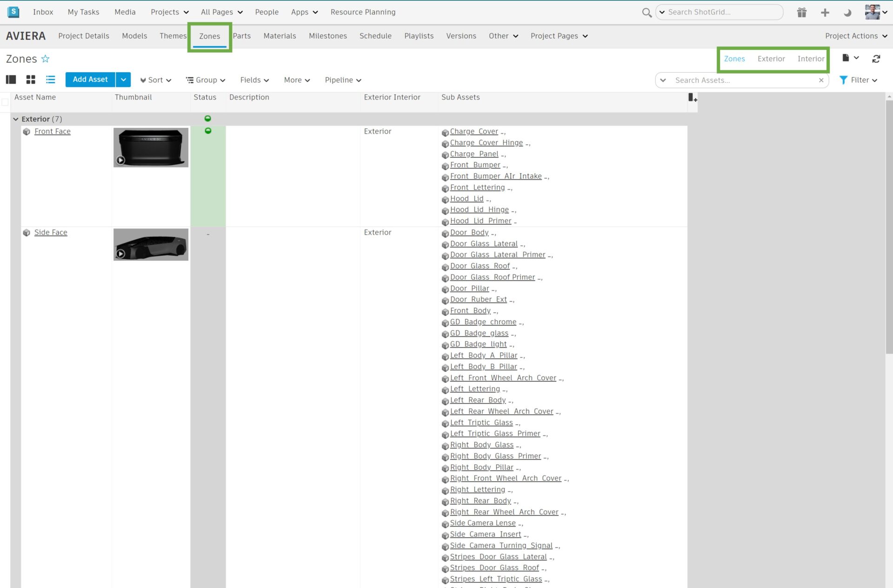Collapse the Exterior (7) group
The height and width of the screenshot is (588, 893).
pos(15,119)
